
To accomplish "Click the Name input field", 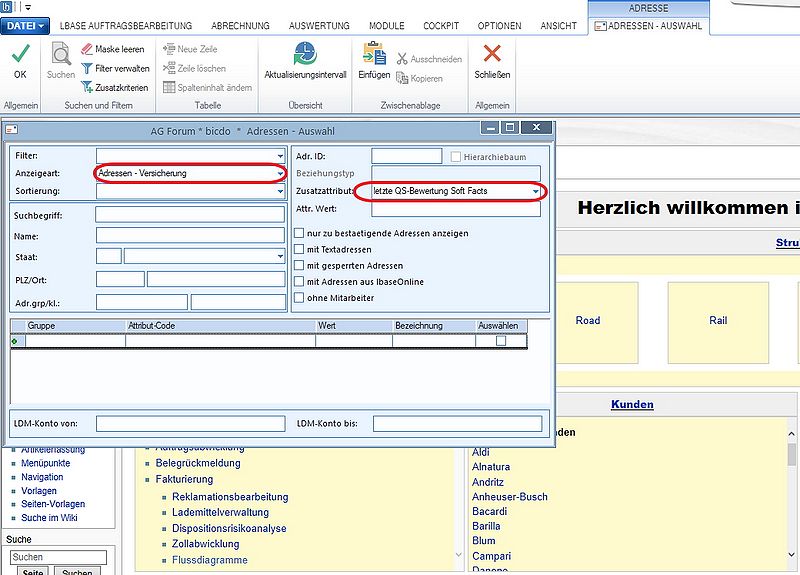I will (x=190, y=235).
